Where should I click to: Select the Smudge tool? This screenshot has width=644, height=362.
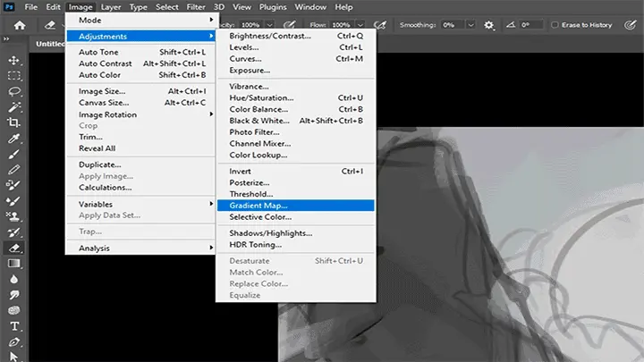pos(13,295)
